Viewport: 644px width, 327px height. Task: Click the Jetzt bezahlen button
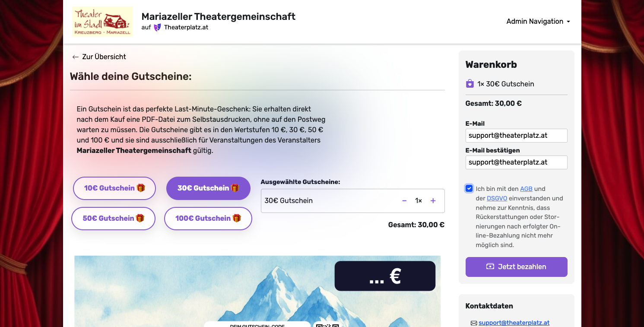(517, 267)
